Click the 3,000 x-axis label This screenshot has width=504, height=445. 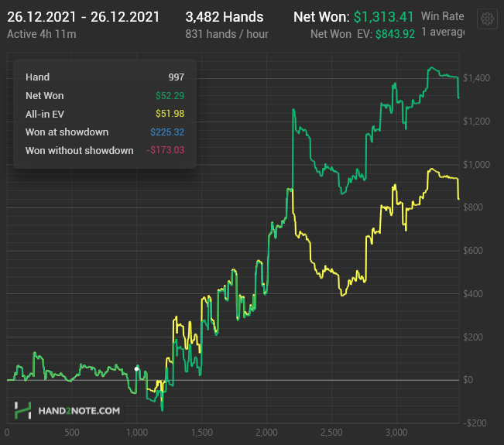[396, 433]
